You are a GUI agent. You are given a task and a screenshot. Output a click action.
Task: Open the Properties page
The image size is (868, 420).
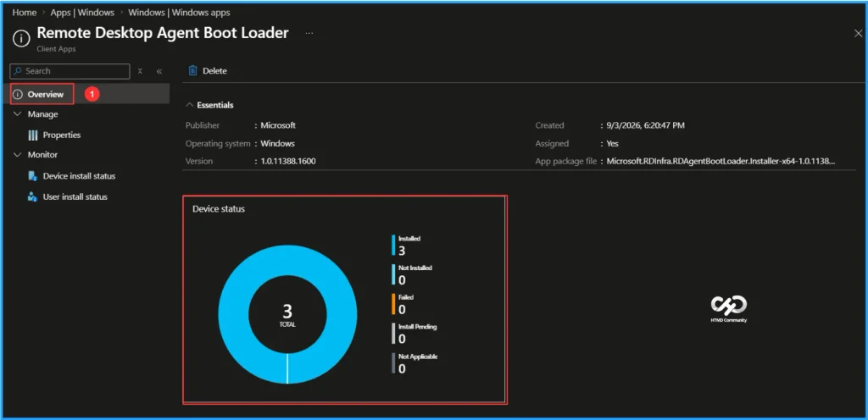tap(61, 135)
